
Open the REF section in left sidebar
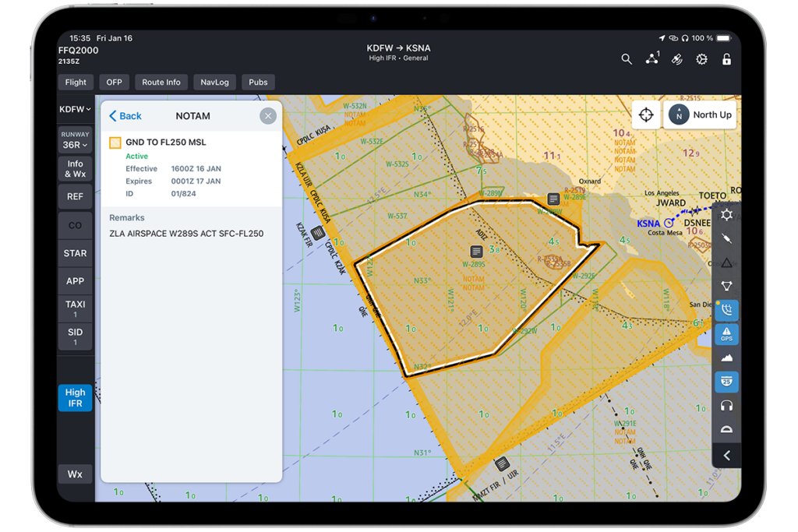click(x=75, y=196)
